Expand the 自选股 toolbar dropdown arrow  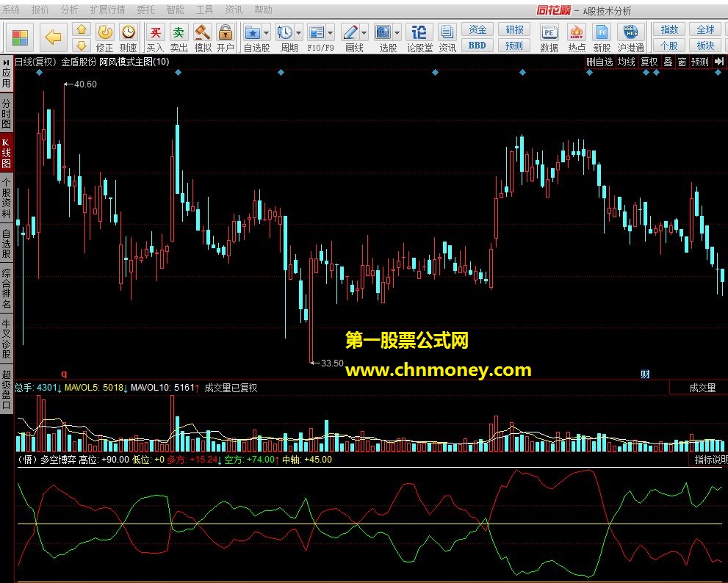(x=266, y=33)
